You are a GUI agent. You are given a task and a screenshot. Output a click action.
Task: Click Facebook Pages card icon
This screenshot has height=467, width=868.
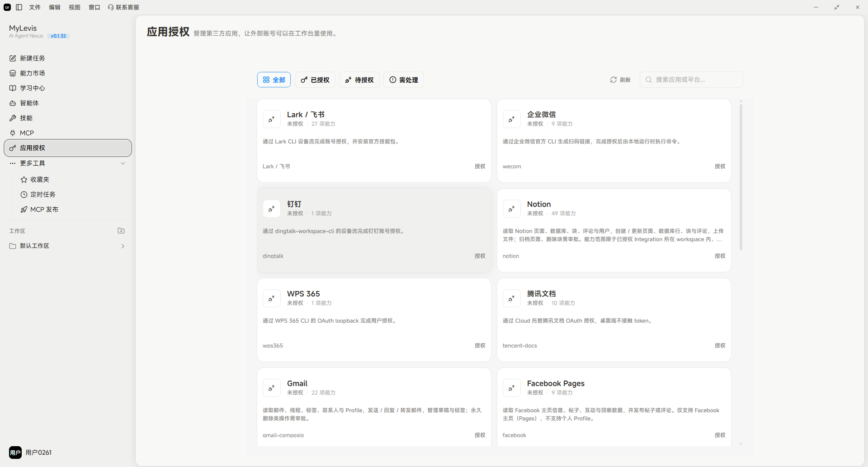tap(512, 388)
